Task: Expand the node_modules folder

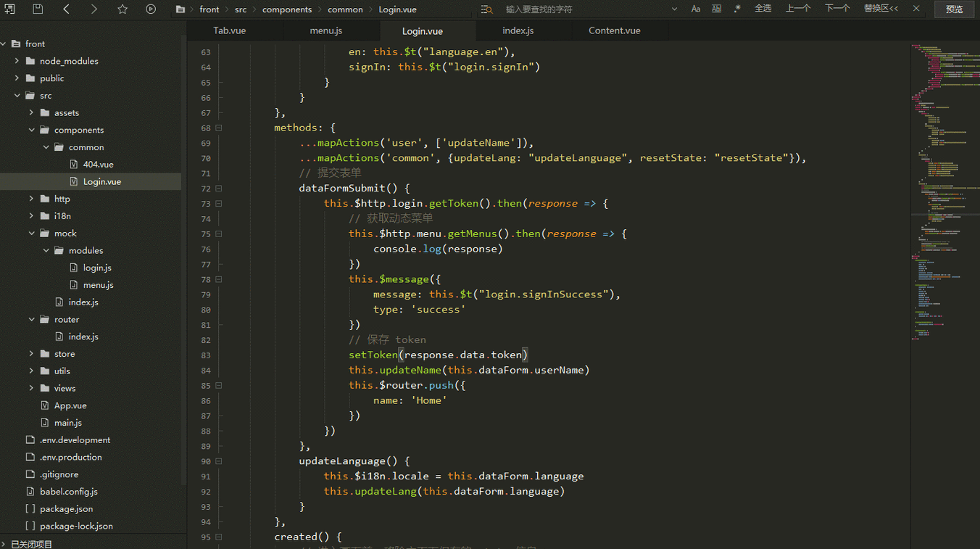Action: click(x=17, y=61)
